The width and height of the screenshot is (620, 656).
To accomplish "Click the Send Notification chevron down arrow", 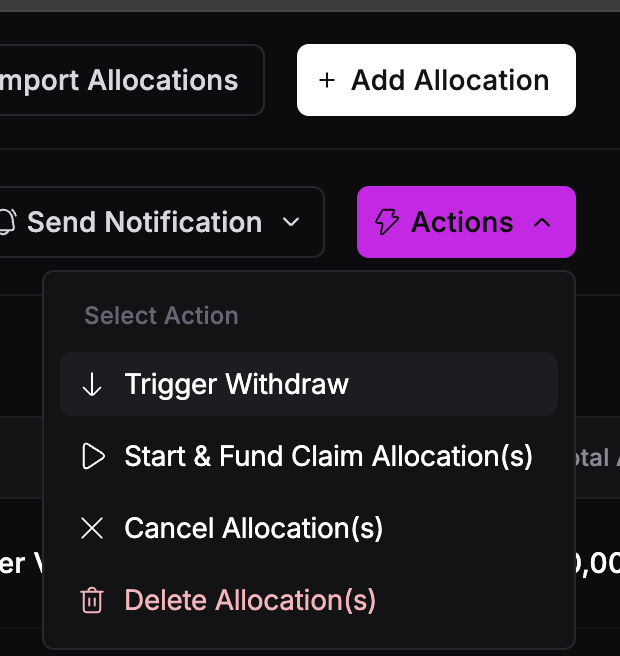I will click(x=291, y=222).
